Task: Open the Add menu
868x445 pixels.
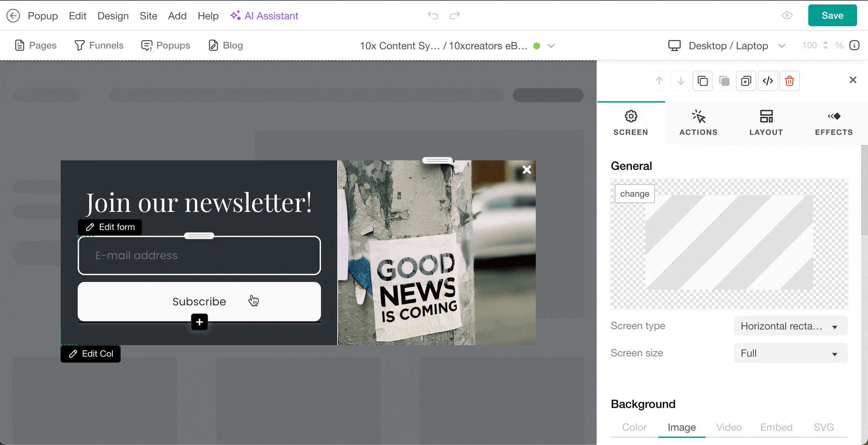Action: 177,15
